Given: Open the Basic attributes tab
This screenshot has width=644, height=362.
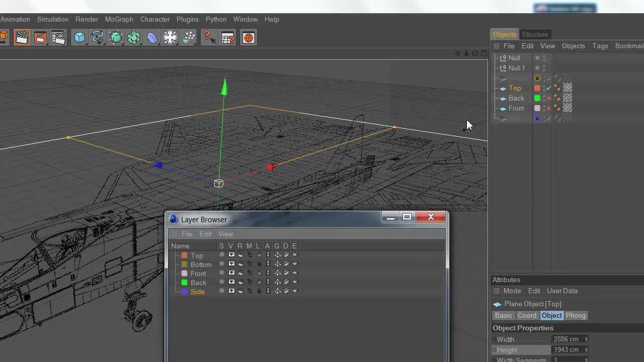Looking at the screenshot, I should (503, 315).
